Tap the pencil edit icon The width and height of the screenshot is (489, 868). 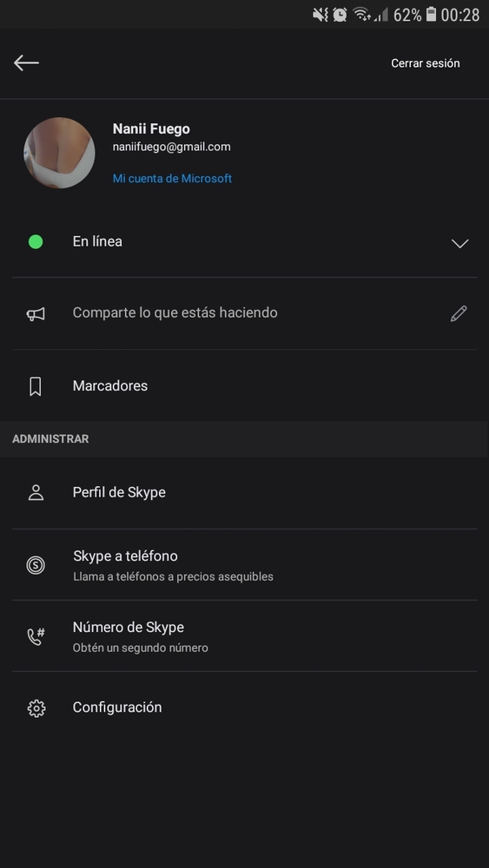click(x=459, y=313)
